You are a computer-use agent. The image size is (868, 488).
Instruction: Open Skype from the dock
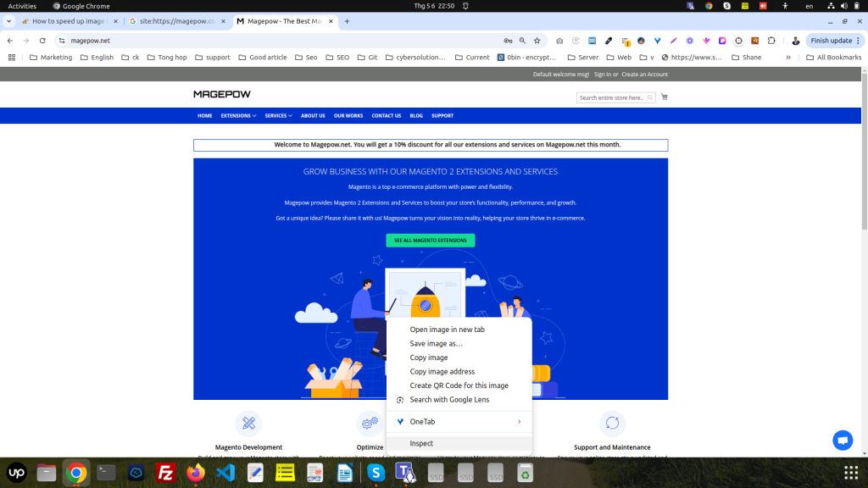tap(376, 473)
